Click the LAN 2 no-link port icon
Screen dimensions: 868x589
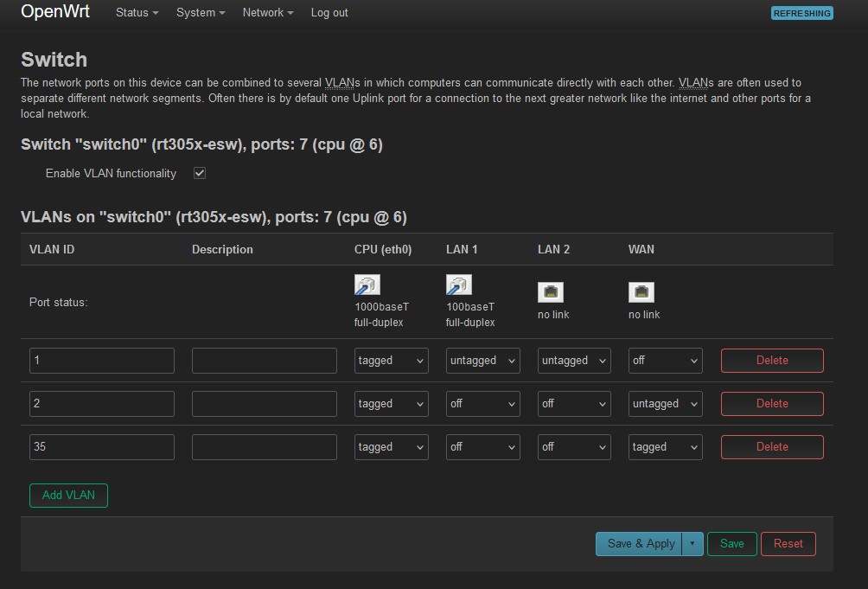coord(550,292)
